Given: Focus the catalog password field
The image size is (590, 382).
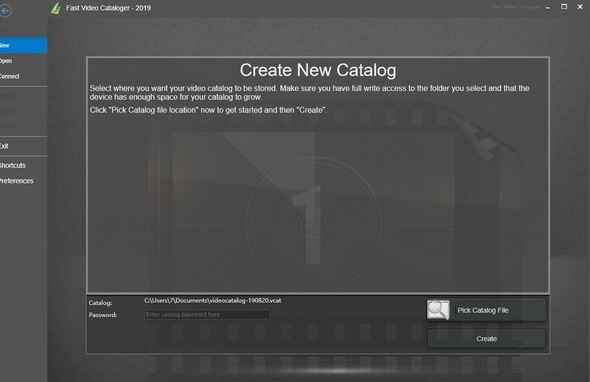Looking at the screenshot, I should point(207,314).
